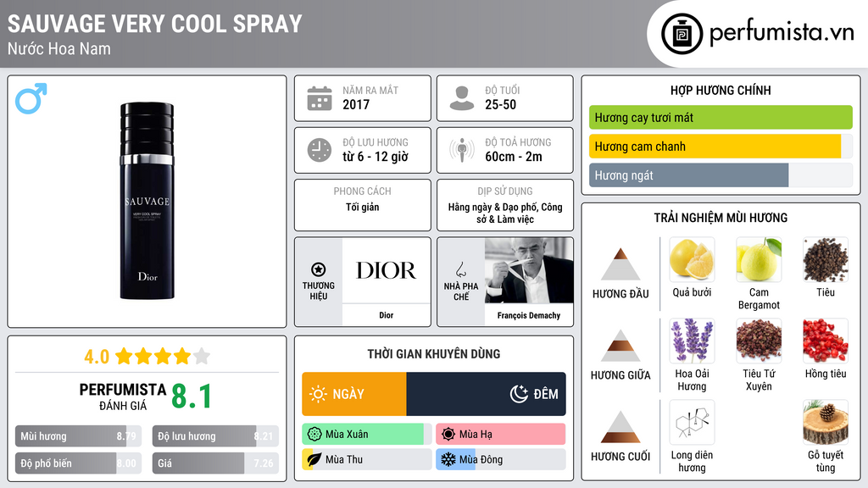Click the perfumista.vn site name
Viewport: 868px width, 488px height.
tap(781, 34)
